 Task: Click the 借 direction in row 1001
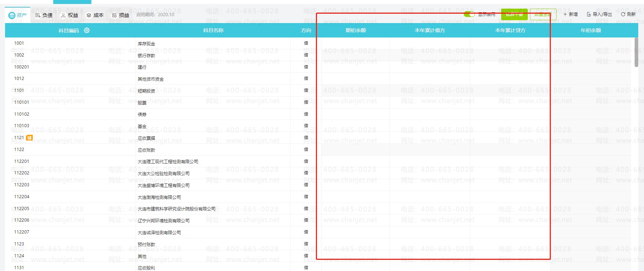pos(306,43)
